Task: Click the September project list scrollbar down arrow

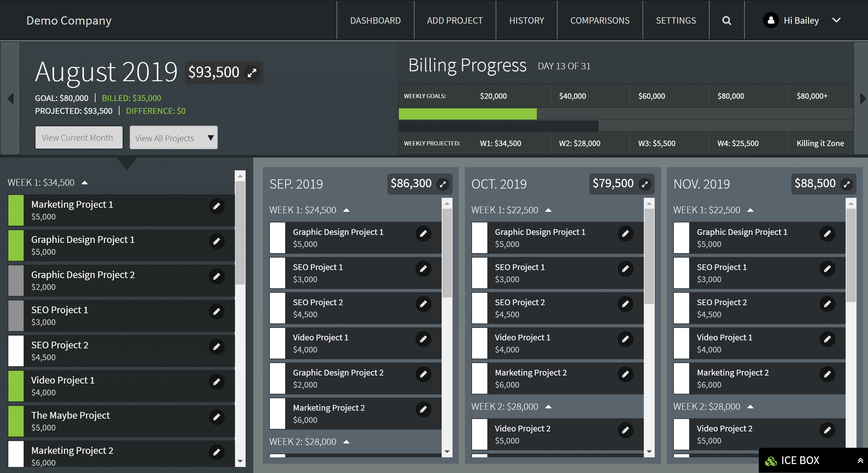Action: pyautogui.click(x=447, y=451)
